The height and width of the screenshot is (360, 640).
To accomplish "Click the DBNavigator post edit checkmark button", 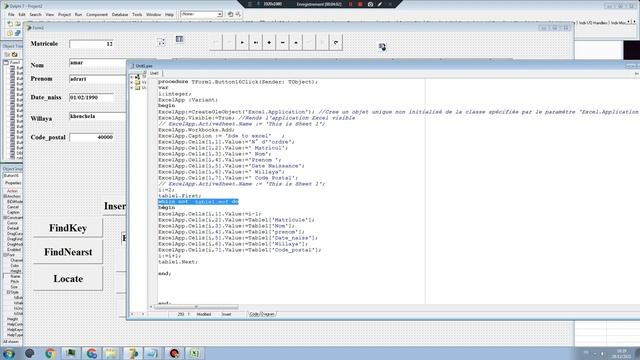I will [x=309, y=42].
